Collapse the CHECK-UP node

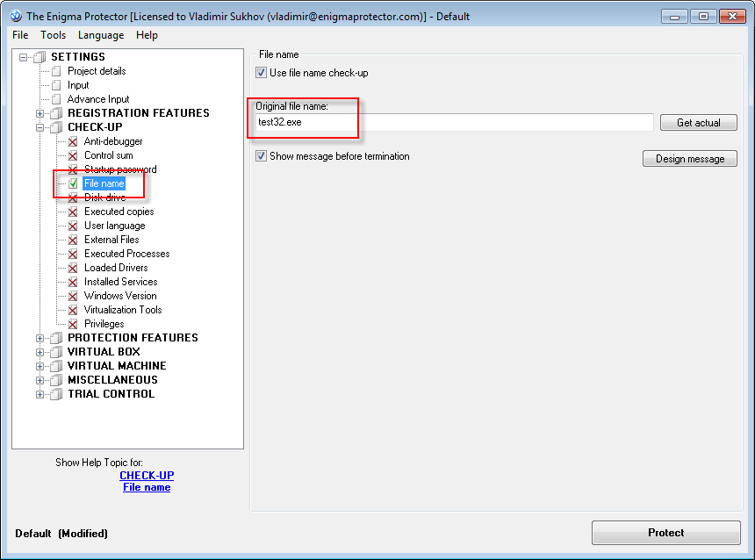[40, 127]
